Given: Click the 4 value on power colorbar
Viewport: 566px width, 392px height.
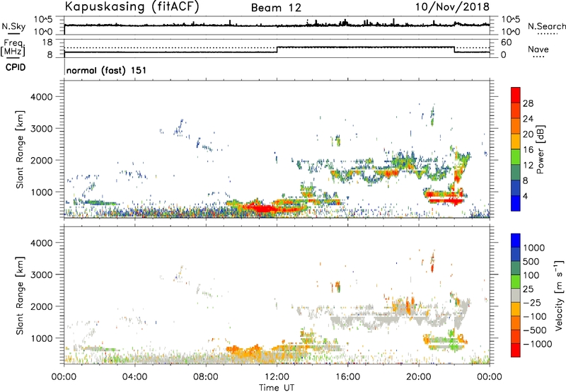Looking at the screenshot, I should click(x=525, y=196).
